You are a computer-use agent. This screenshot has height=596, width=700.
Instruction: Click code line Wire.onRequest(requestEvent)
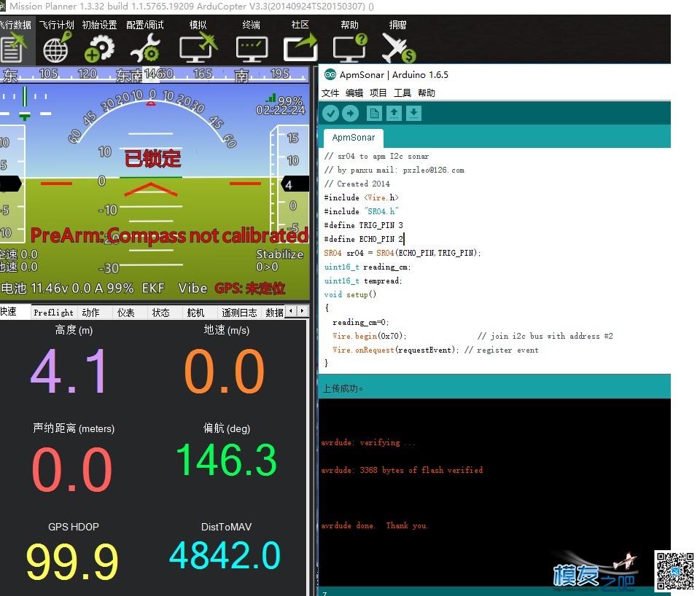click(395, 350)
